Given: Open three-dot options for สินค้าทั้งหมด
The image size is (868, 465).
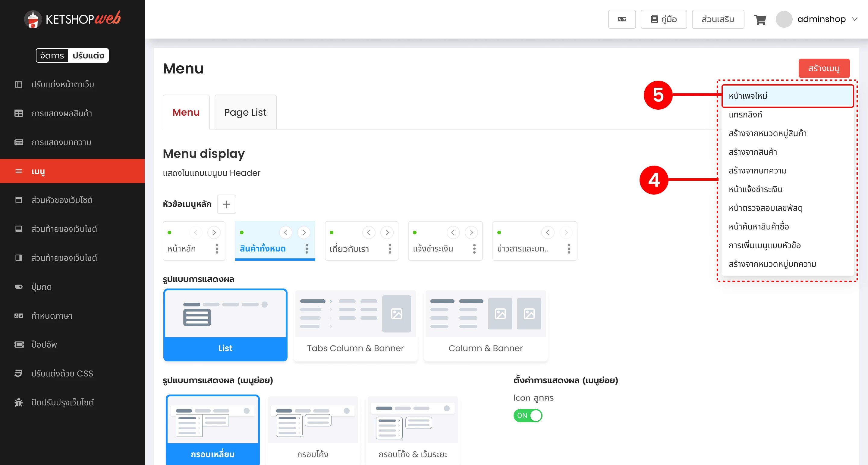Looking at the screenshot, I should click(307, 248).
